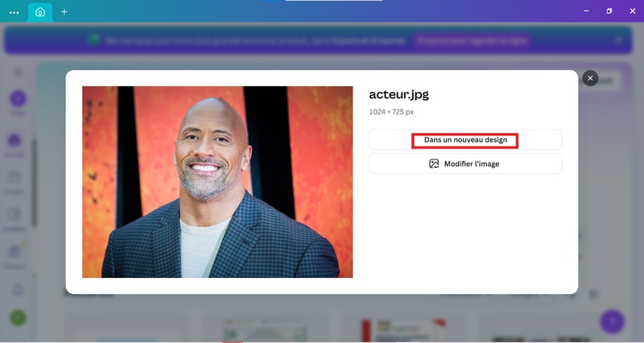
Task: Close the acteur.jpg dialog
Action: point(590,78)
